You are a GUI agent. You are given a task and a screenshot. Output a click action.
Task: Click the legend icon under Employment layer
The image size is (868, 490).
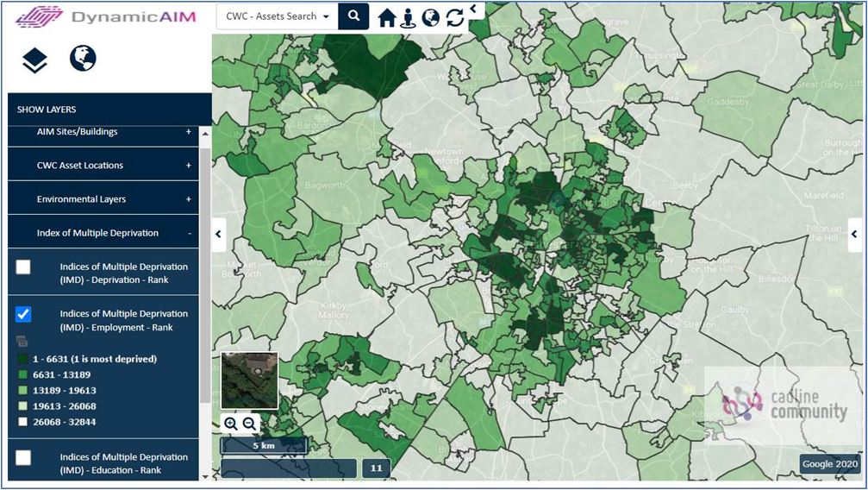22,342
